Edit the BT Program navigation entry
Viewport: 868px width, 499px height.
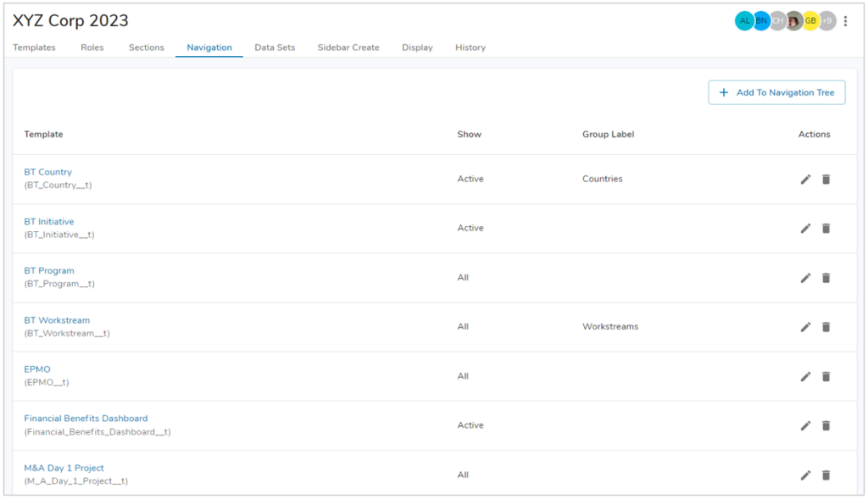coord(805,277)
